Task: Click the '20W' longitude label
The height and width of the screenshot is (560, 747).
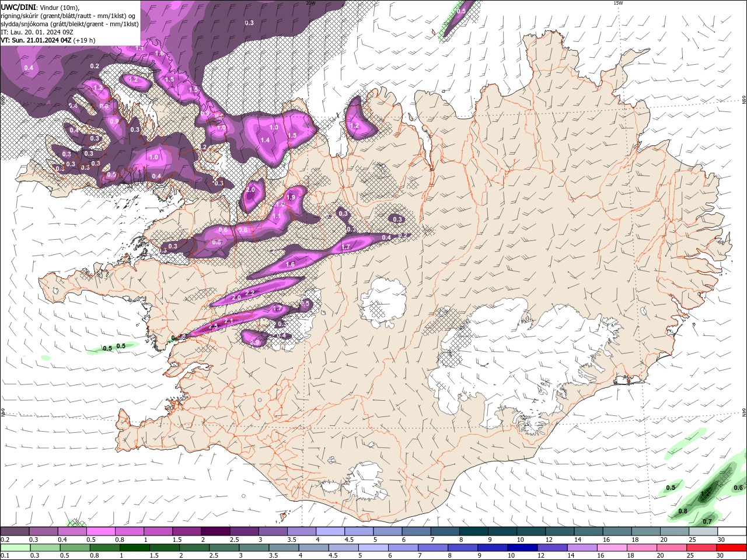Action: tap(310, 3)
